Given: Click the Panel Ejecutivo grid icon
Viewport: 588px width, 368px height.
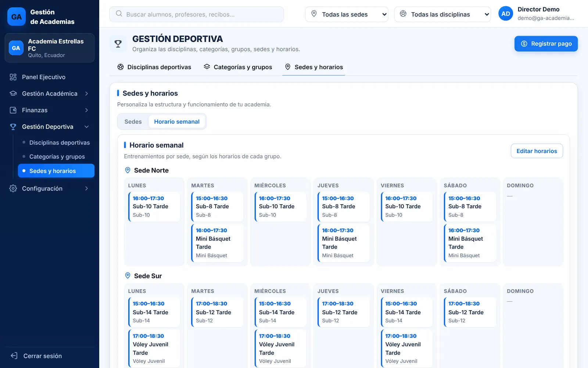Looking at the screenshot, I should click(13, 77).
